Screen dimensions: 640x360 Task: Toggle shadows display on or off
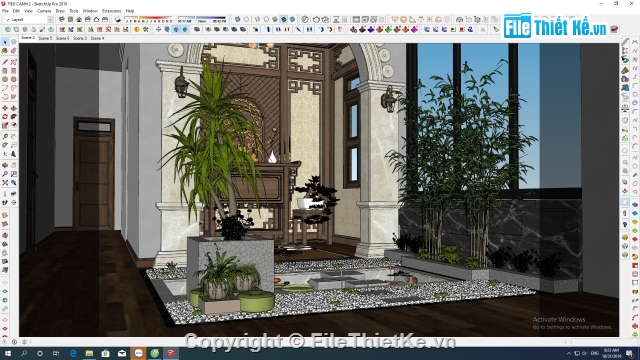click(x=118, y=19)
